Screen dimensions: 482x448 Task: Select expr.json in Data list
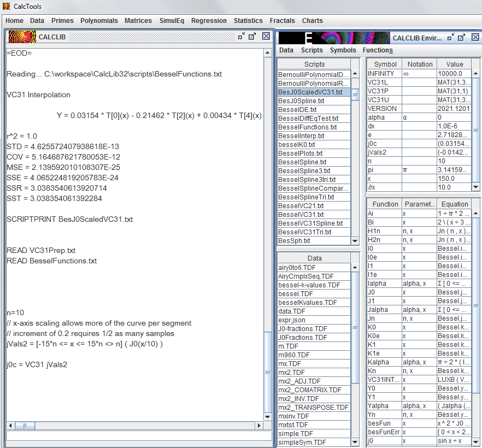click(314, 320)
